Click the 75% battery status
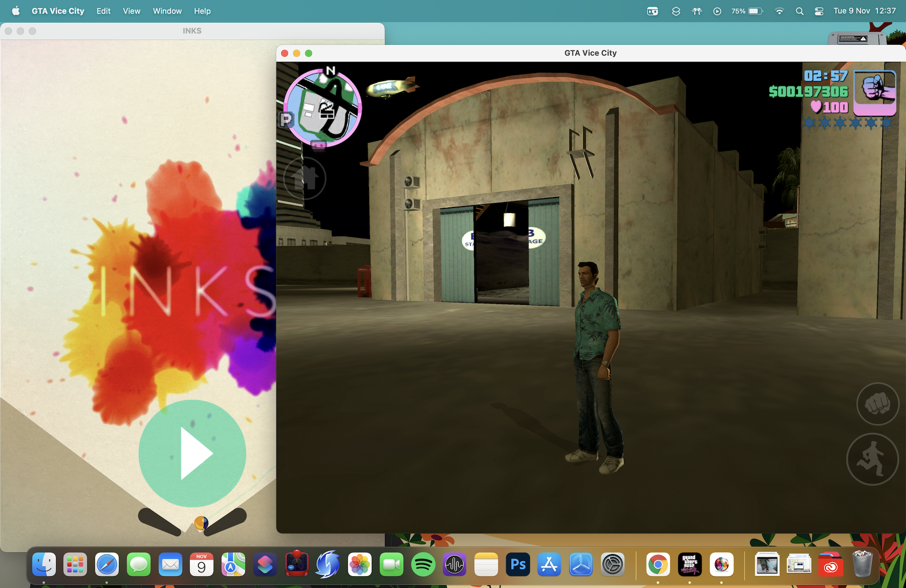906x588 pixels. coord(747,11)
